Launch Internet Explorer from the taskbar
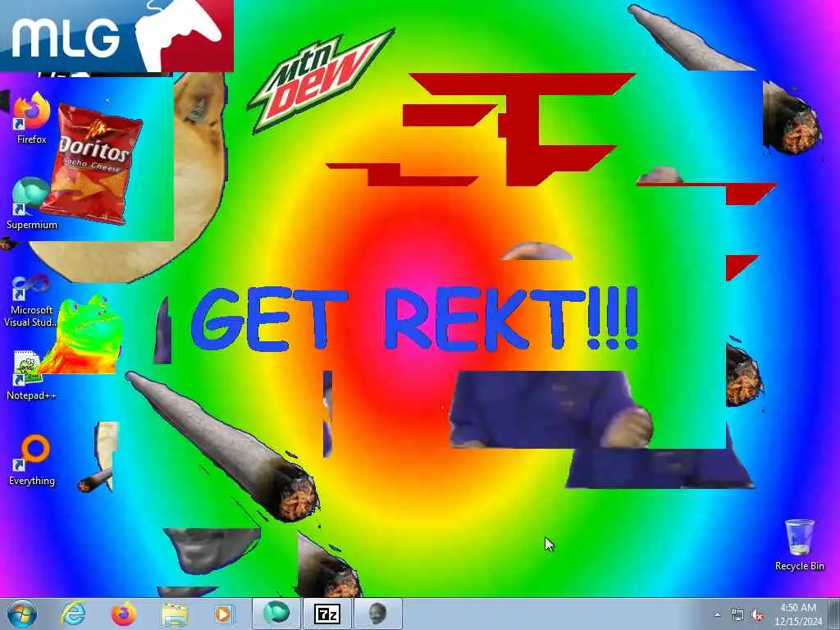Screen dimensions: 840x630 pos(73,614)
